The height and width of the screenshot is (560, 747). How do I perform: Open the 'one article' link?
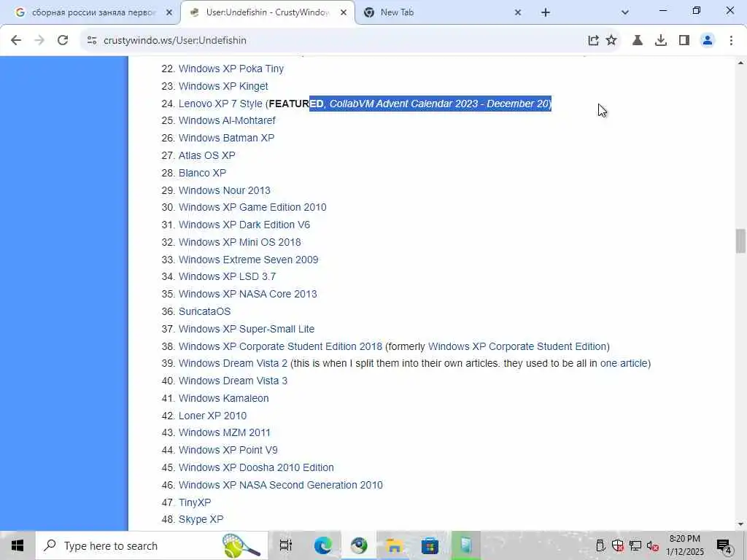624,363
